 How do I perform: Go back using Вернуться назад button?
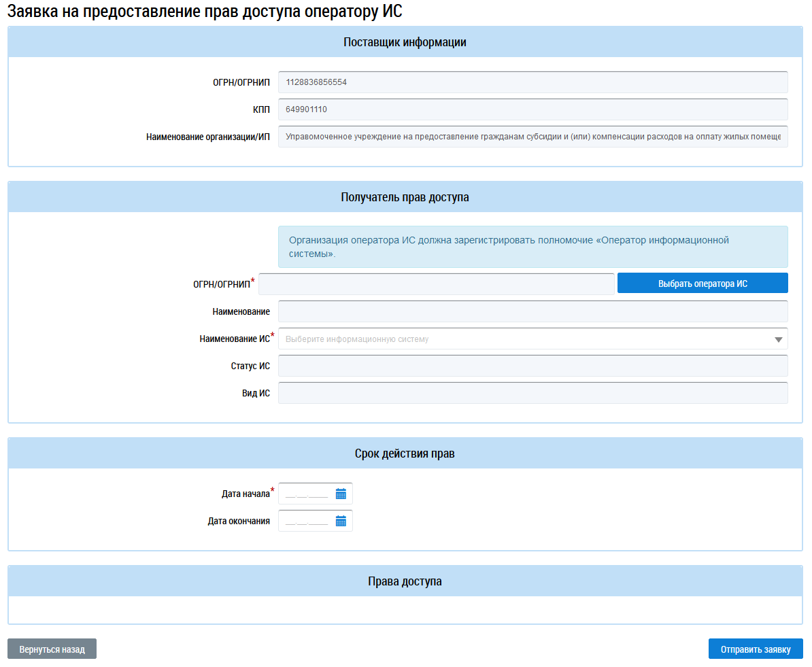(52, 649)
